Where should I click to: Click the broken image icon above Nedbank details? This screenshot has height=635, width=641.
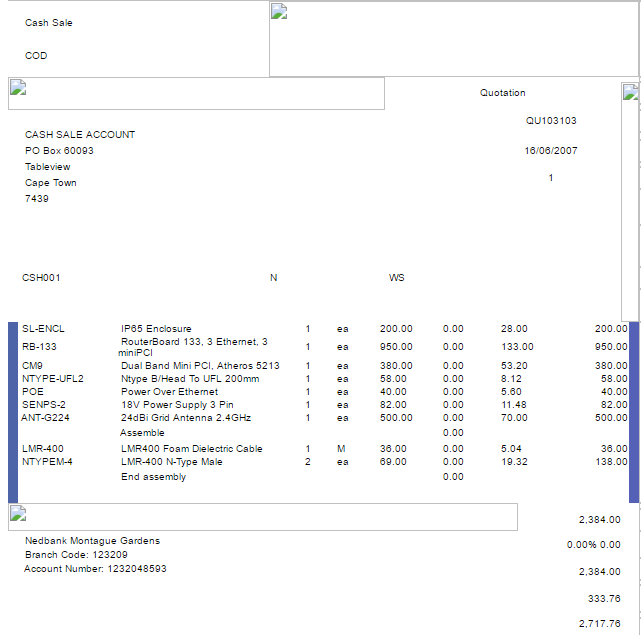pyautogui.click(x=17, y=514)
